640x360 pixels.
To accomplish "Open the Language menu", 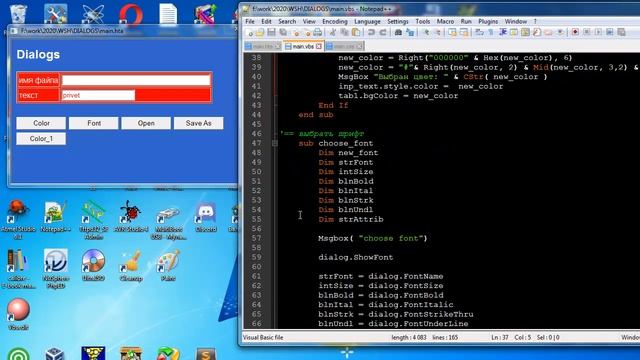I will tap(367, 21).
